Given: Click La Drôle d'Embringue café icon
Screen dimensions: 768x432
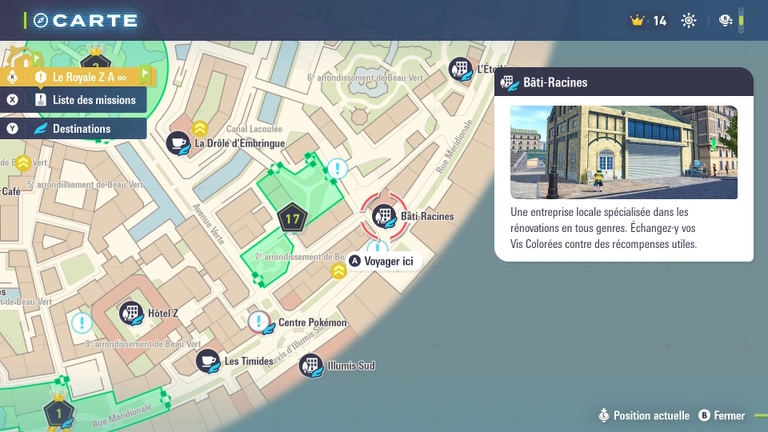Looking at the screenshot, I should tap(178, 143).
